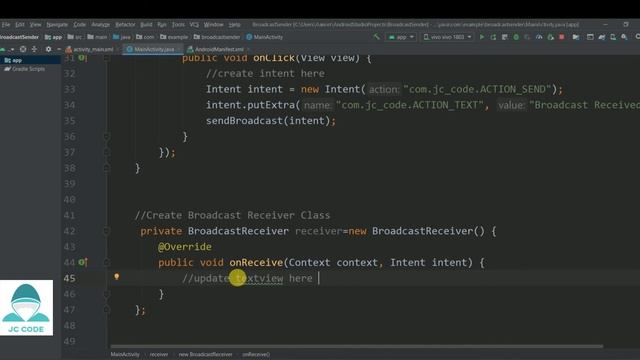640x360 pixels.
Task: Click the yellow lightbulb on line 45
Action: 117,277
